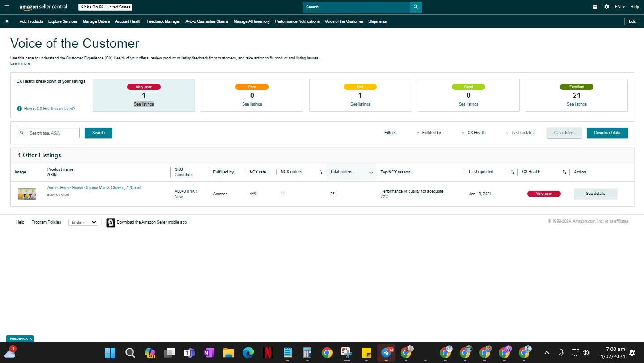Open the Annies Mac & Cheese product thumbnail
This screenshot has width=644, height=363.
click(27, 194)
